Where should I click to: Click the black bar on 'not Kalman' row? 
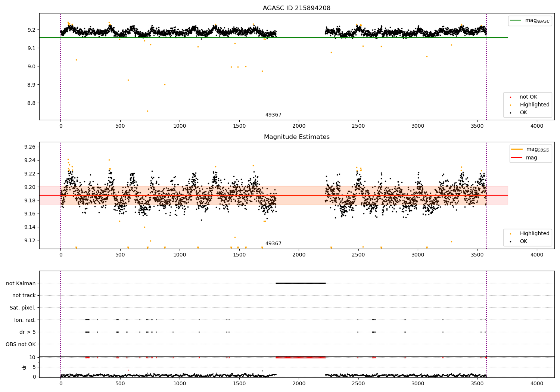coord(301,283)
